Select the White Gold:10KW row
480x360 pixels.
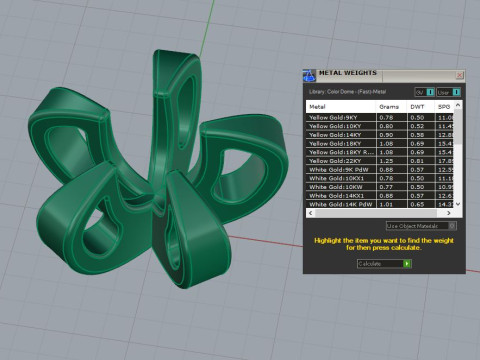[x=380, y=187]
